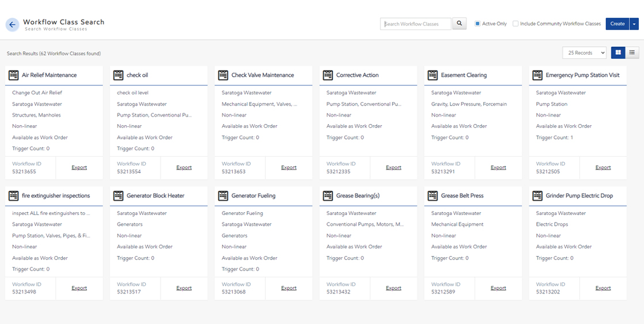Click 'Electric Drops' on Grinder Pump card
644x324 pixels.
552,224
